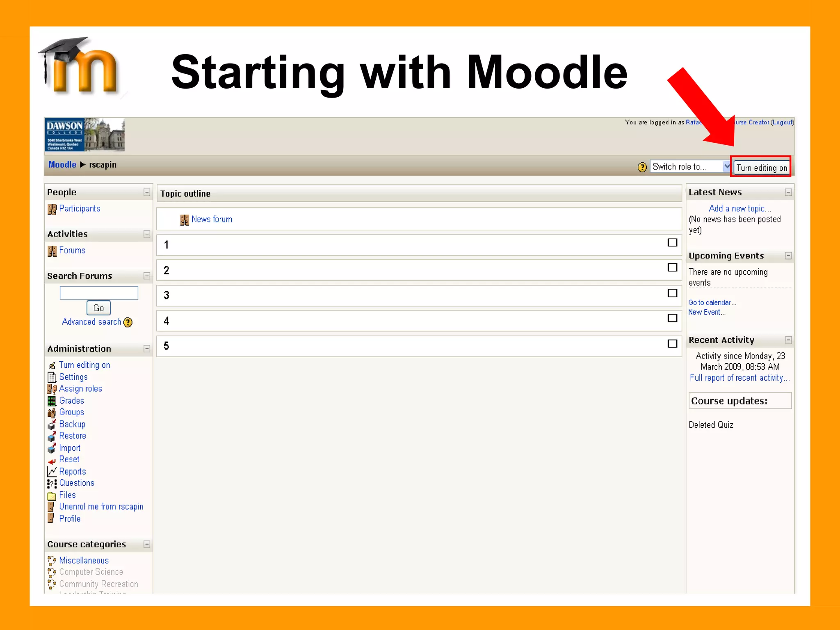Viewport: 840px width, 630px height.
Task: Open the Switch role to dropdown
Action: point(690,167)
